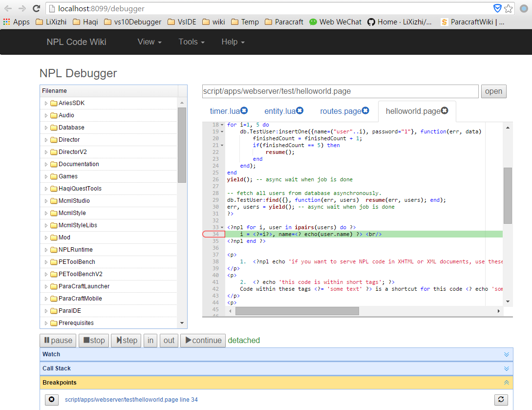Close the timer.lua tab
The height and width of the screenshot is (410, 532).
pos(243,110)
